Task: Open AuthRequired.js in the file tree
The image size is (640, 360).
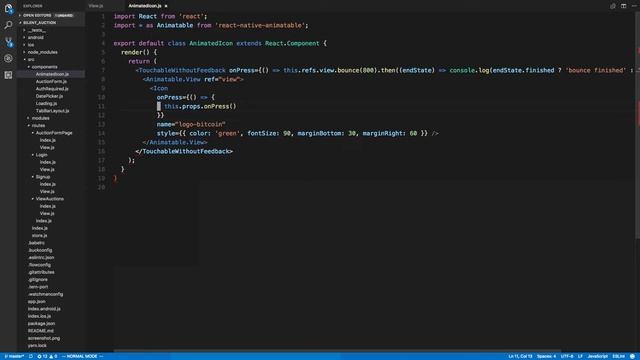Action: pos(52,89)
